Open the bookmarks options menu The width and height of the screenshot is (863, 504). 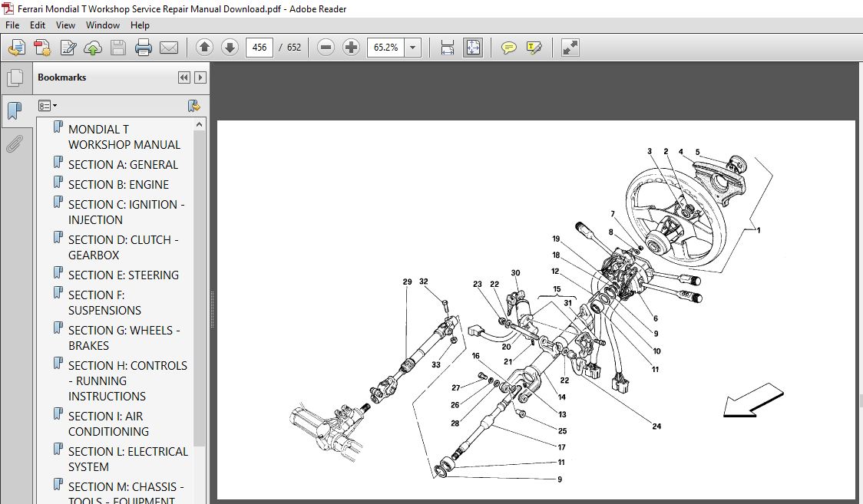(48, 106)
